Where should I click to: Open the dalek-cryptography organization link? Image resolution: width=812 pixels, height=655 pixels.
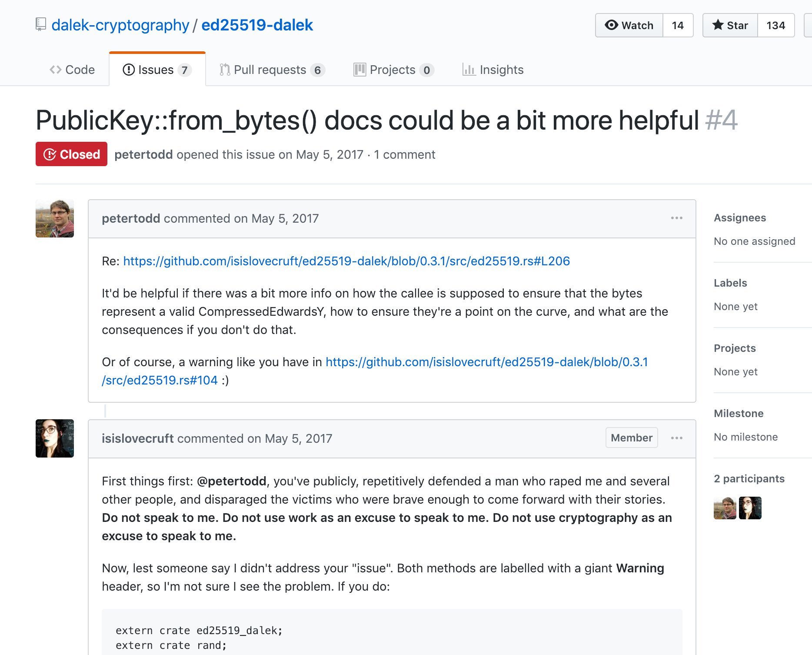coord(120,25)
